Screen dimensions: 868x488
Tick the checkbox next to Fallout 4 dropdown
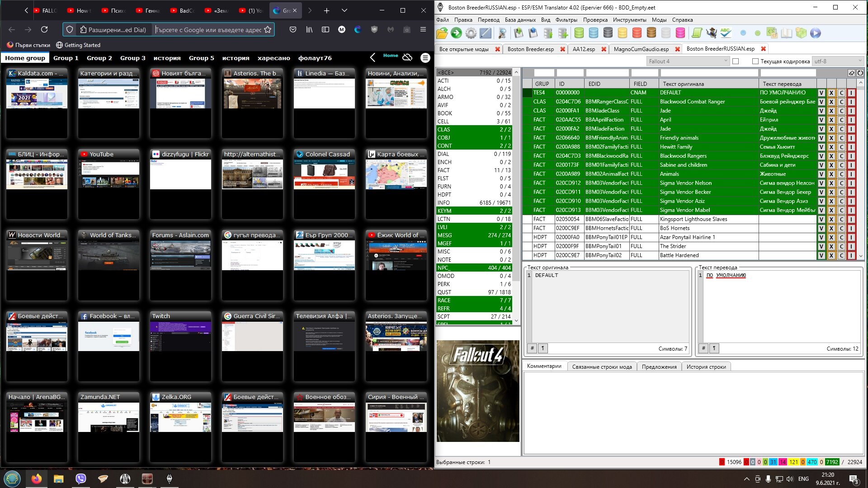click(736, 61)
